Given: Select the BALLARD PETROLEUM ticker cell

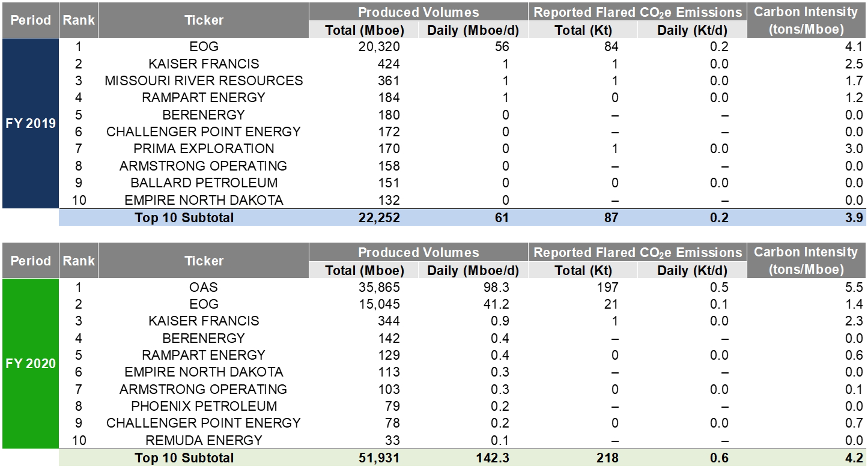Looking at the screenshot, I should tap(204, 183).
